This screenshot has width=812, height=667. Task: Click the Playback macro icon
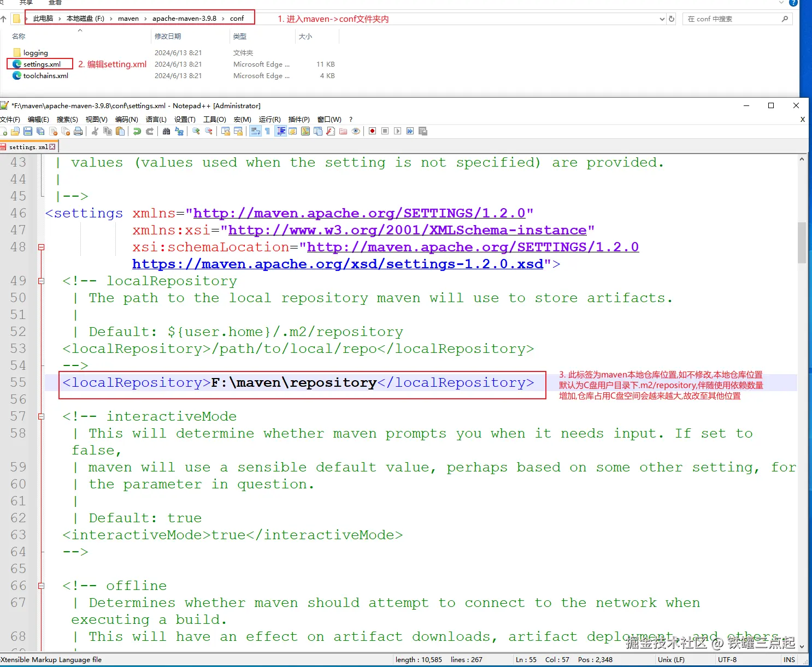pyautogui.click(x=397, y=131)
